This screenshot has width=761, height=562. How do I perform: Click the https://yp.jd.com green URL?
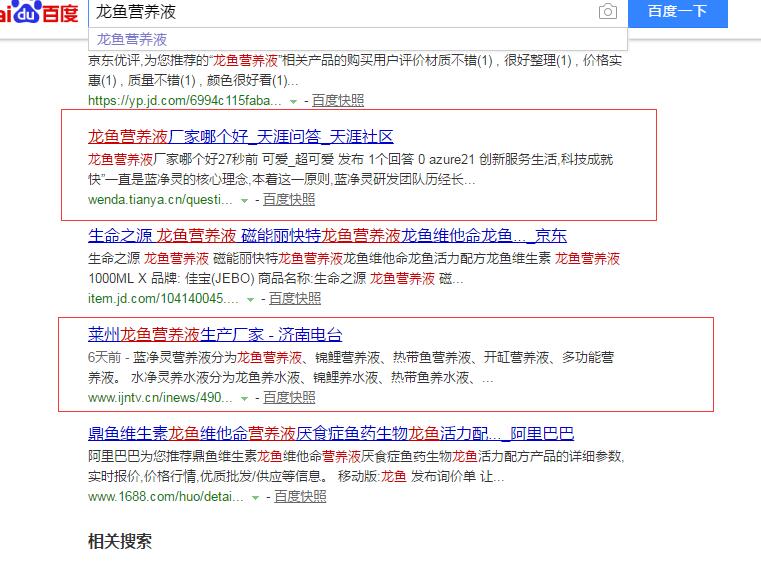point(184,100)
